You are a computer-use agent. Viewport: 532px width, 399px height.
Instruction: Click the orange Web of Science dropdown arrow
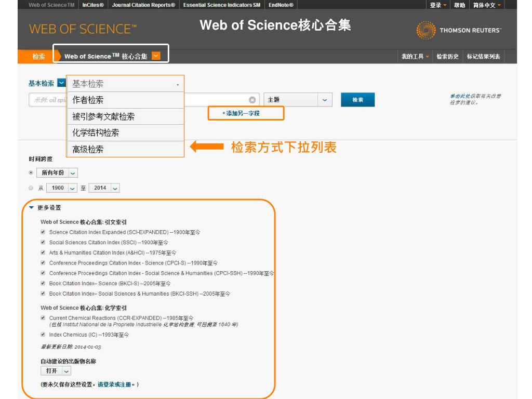coord(156,56)
